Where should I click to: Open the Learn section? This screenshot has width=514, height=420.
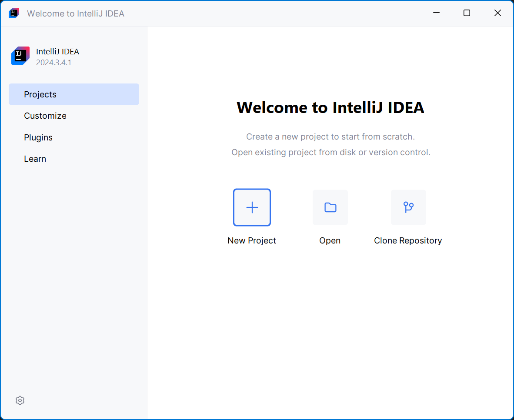tap(35, 159)
